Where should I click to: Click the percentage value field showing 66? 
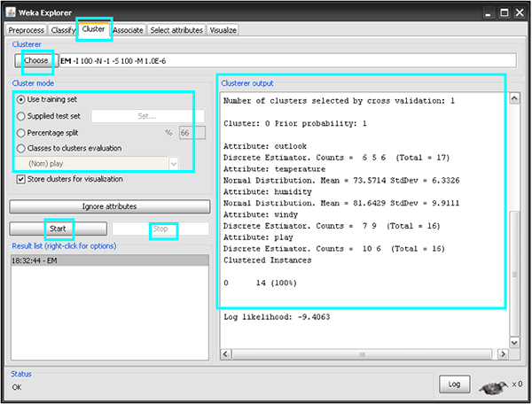click(192, 133)
